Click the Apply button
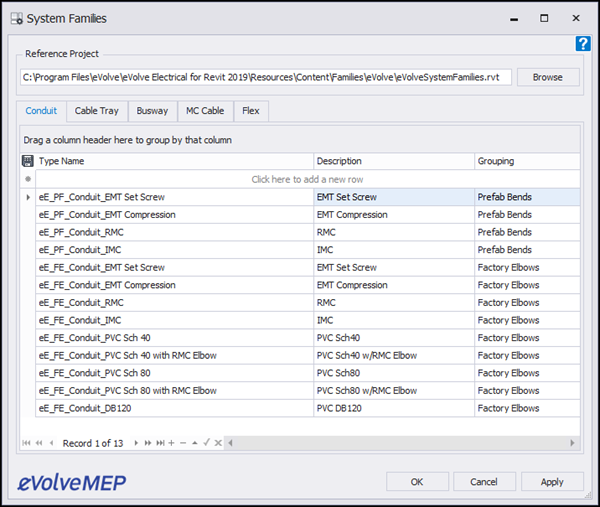 pyautogui.click(x=552, y=482)
